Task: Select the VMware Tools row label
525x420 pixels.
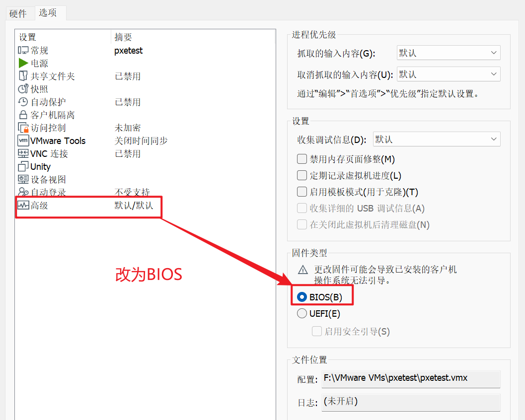Action: click(58, 141)
